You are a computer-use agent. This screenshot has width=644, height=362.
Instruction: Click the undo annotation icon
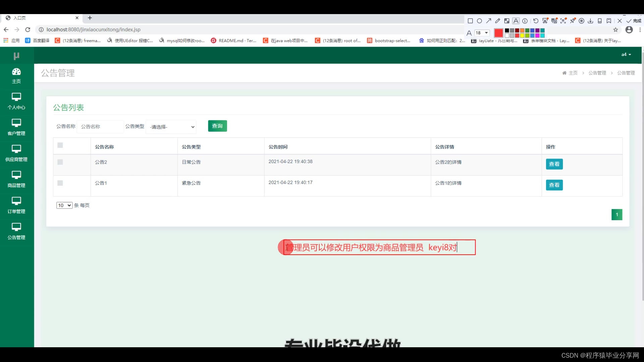point(536,21)
